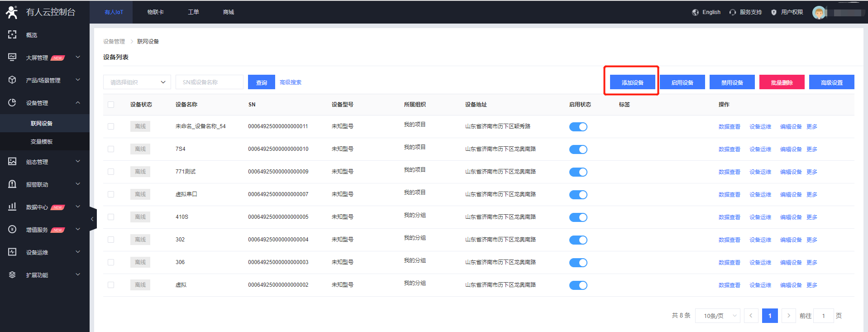
Task: Click the 概览 overview icon in sidebar
Action: [12, 35]
